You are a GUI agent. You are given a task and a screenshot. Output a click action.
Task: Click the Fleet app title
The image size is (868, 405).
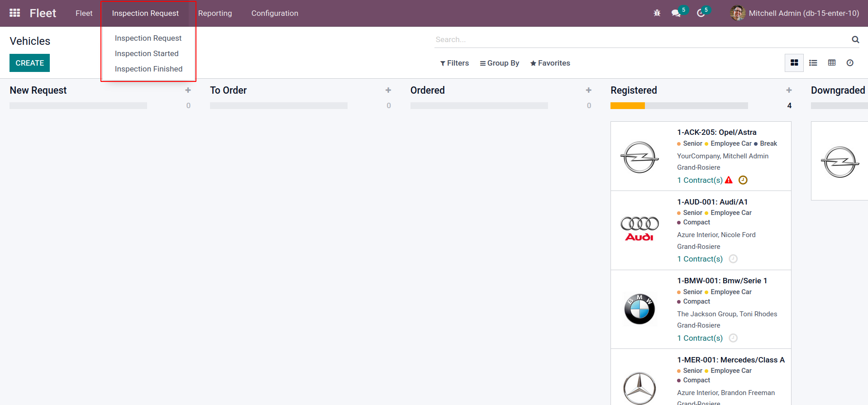tap(43, 13)
